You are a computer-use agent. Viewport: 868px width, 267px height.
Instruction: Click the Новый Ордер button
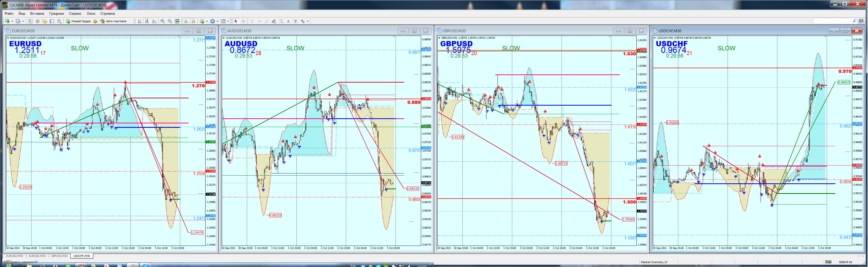(78, 21)
